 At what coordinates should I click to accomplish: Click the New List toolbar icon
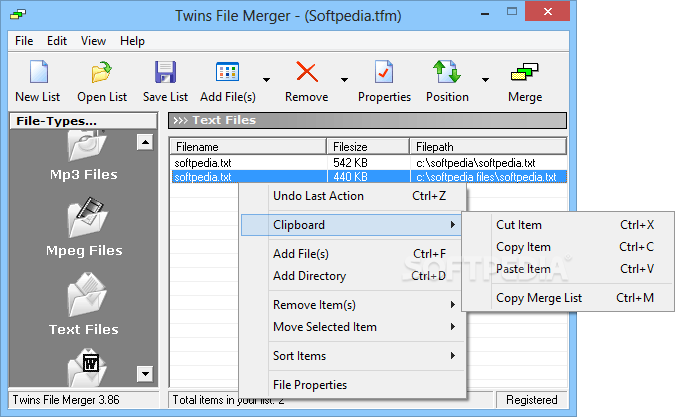point(39,71)
